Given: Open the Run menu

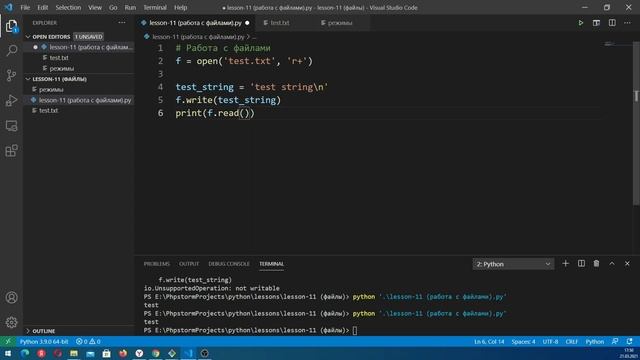Looking at the screenshot, I should [x=130, y=7].
